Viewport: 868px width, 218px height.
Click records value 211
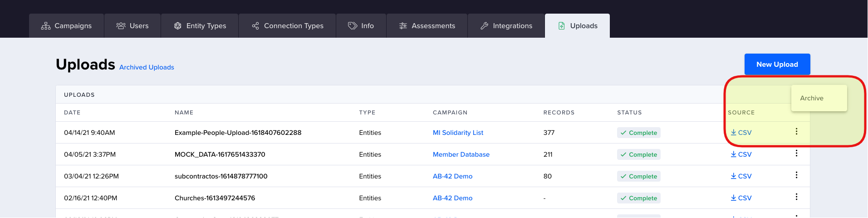(x=548, y=154)
